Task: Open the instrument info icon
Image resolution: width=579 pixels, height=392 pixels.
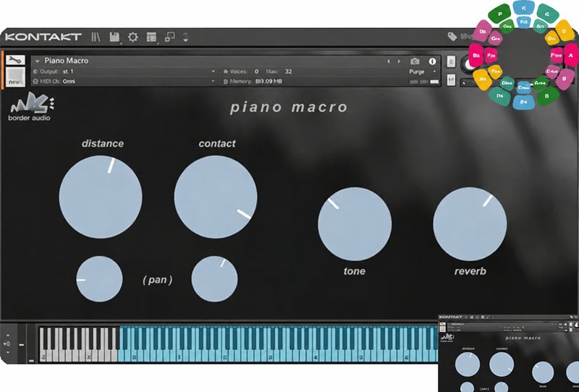Action: [x=432, y=61]
